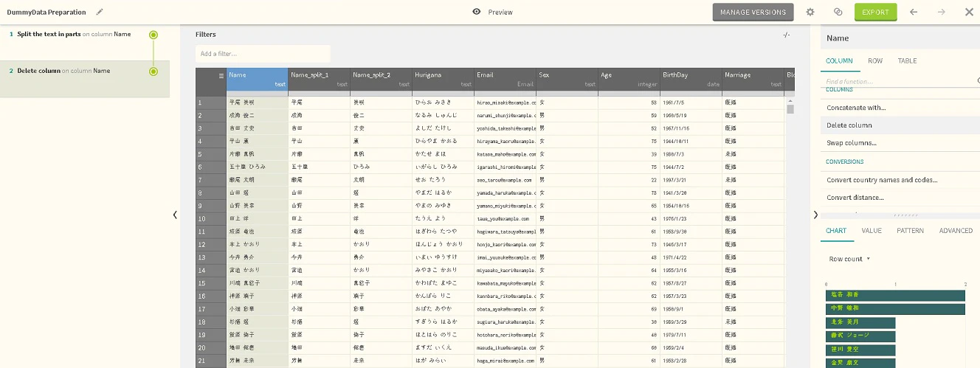The height and width of the screenshot is (368, 980).
Task: Click email cell seo_tarou@example.com
Action: point(505,180)
